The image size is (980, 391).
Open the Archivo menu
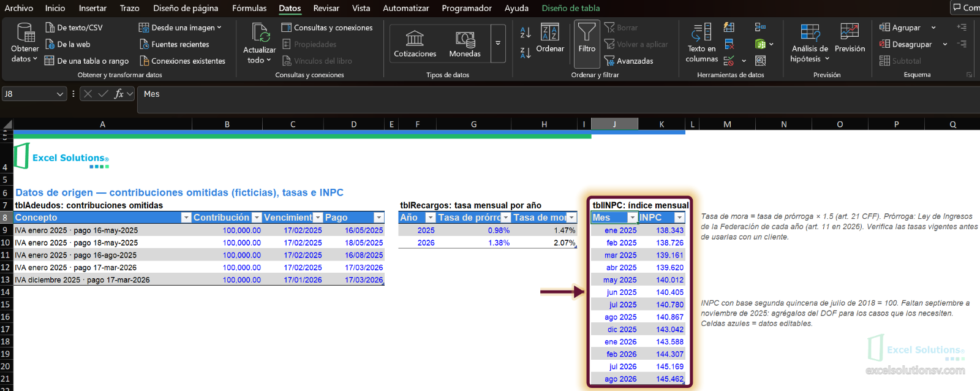click(19, 8)
